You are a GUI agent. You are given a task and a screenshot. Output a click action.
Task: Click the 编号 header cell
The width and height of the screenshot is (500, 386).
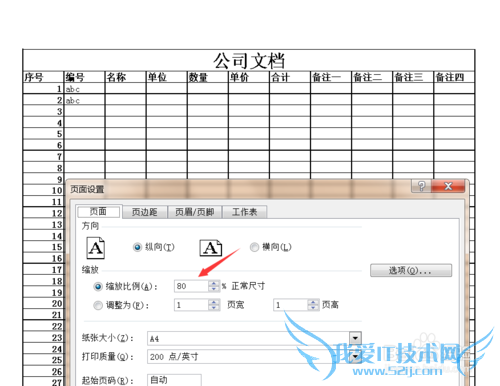(x=84, y=77)
